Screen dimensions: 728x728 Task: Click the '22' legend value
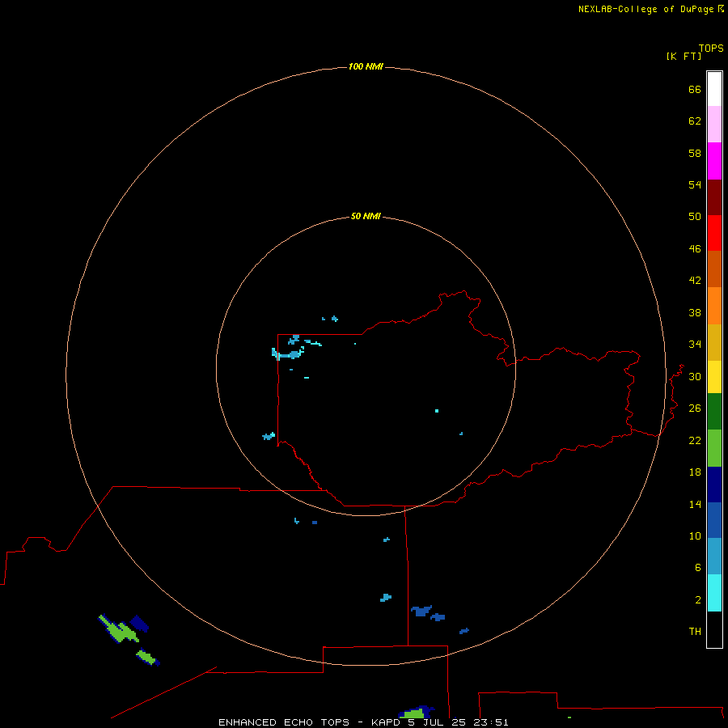[x=695, y=440]
